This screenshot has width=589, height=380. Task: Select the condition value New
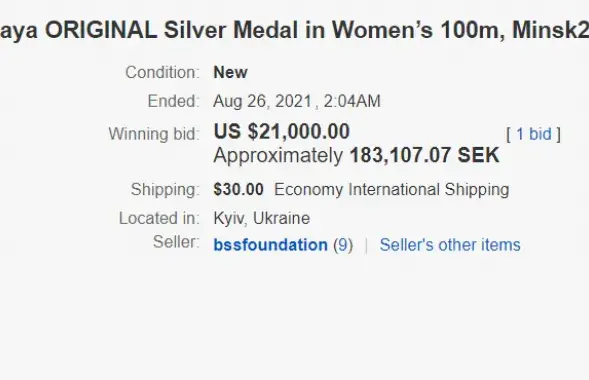pos(230,72)
